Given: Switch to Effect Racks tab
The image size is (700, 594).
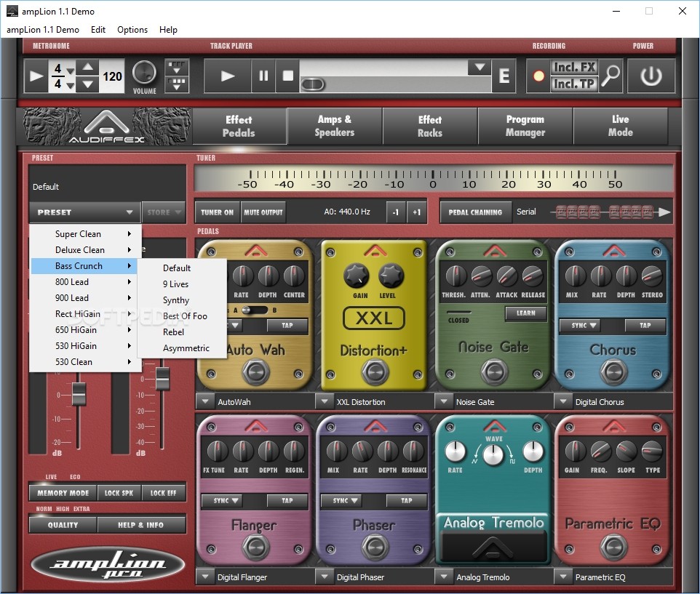Looking at the screenshot, I should (430, 127).
